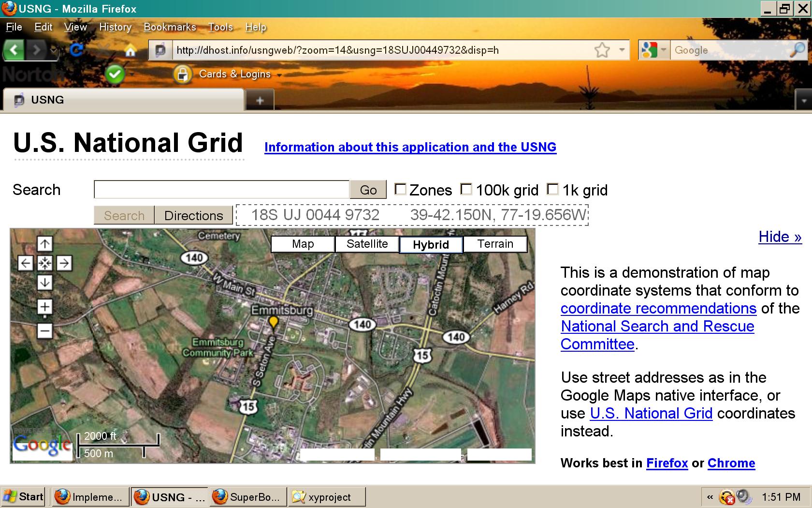Click the Google search field in the toolbar
Screen dimensions: 812x508
point(729,50)
